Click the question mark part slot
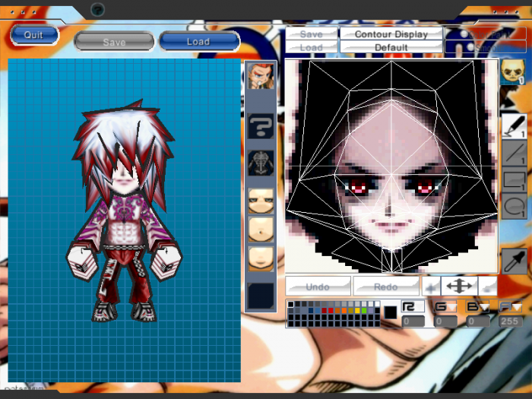 coord(261,126)
